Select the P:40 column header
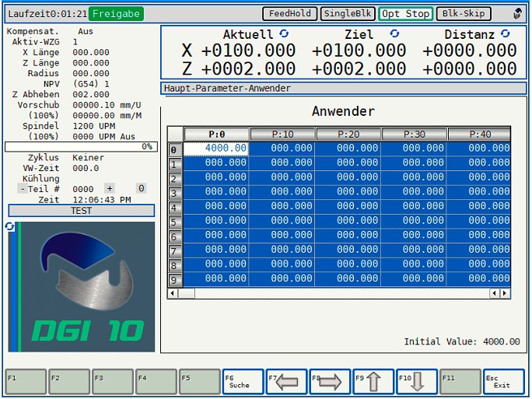This screenshot has height=399, width=532. (479, 135)
